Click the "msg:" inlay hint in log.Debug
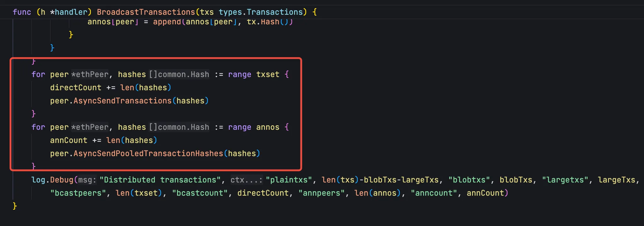 click(87, 180)
